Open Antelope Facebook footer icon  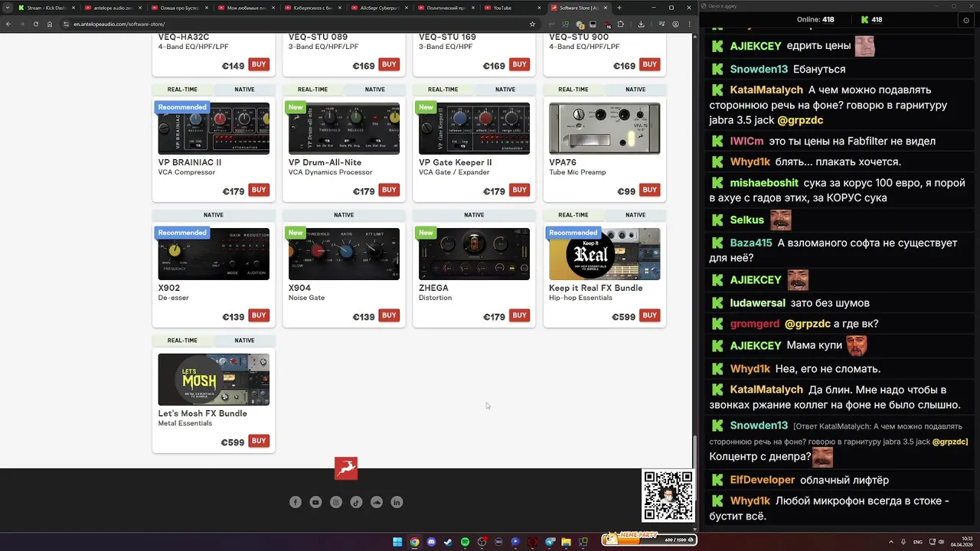pos(296,502)
